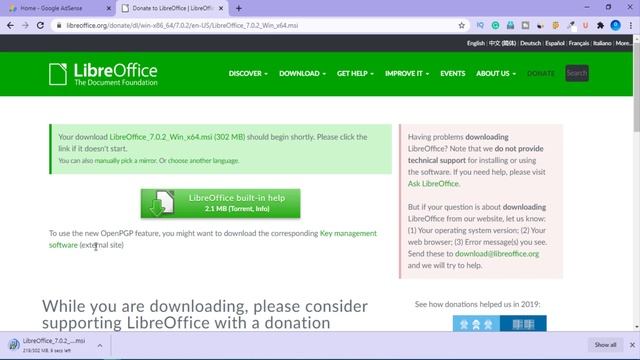Click the download icon on the built-in help button
The height and width of the screenshot is (360, 640).
click(162, 203)
